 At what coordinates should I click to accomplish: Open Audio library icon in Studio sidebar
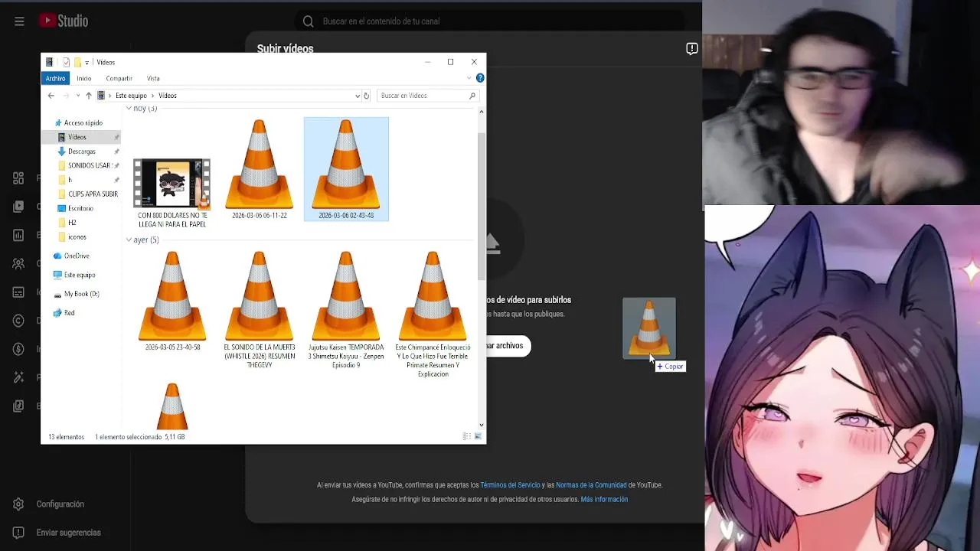[x=18, y=406]
